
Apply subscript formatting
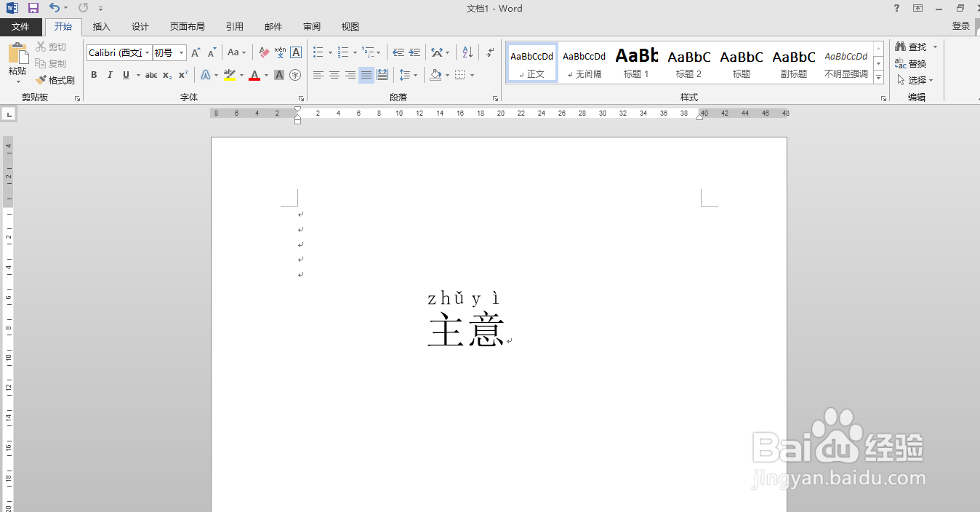[x=167, y=75]
